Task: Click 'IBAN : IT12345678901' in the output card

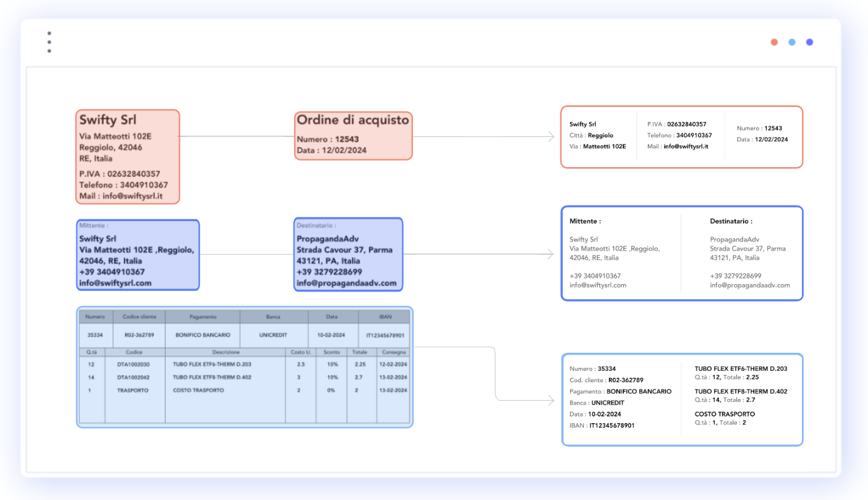Action: tap(602, 425)
